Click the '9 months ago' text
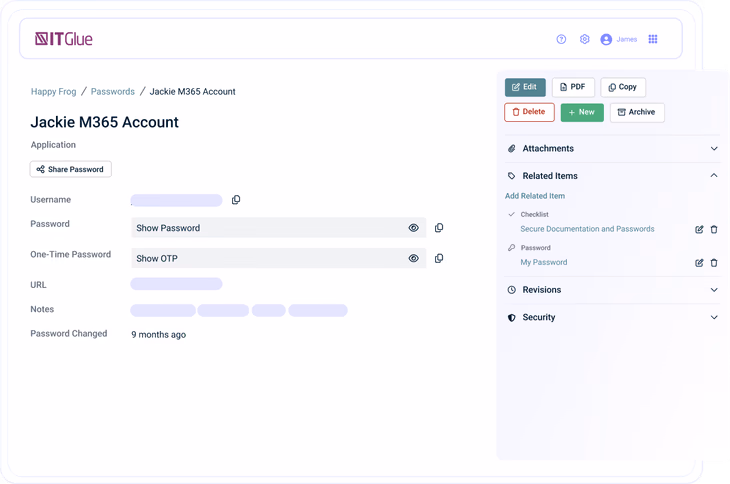The width and height of the screenshot is (730, 484). coord(158,335)
